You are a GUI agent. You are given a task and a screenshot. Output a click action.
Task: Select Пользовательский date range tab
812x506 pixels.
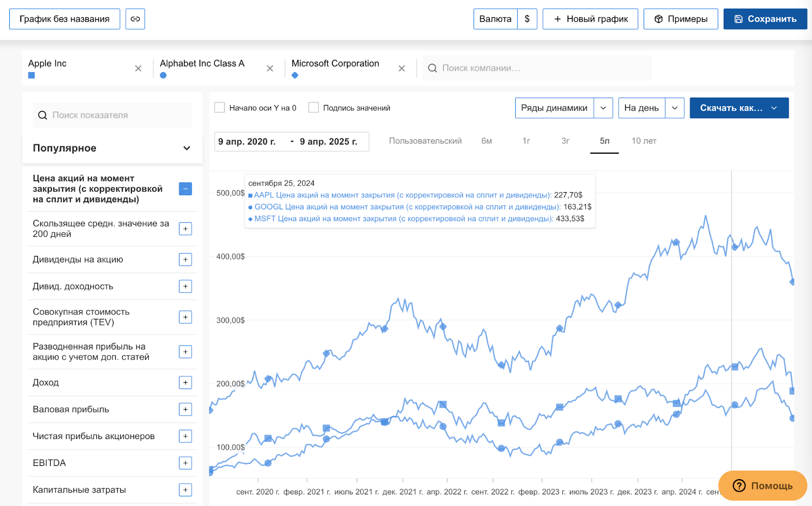425,141
